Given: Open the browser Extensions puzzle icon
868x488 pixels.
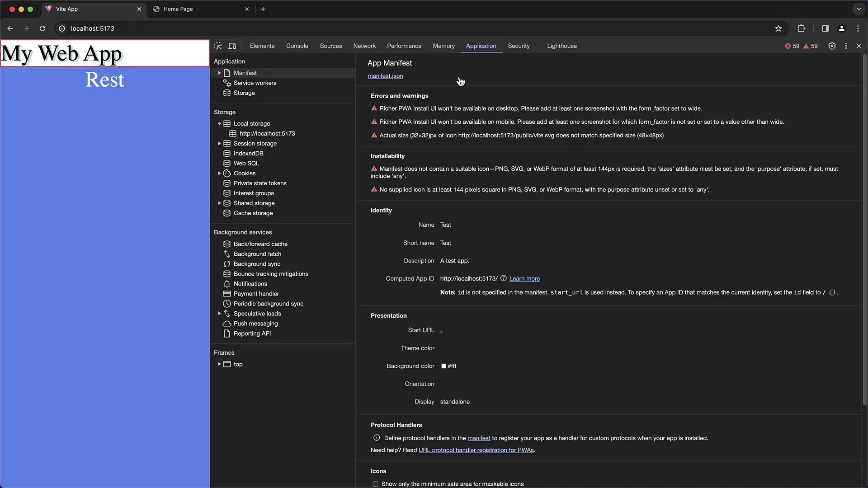Looking at the screenshot, I should (x=801, y=28).
